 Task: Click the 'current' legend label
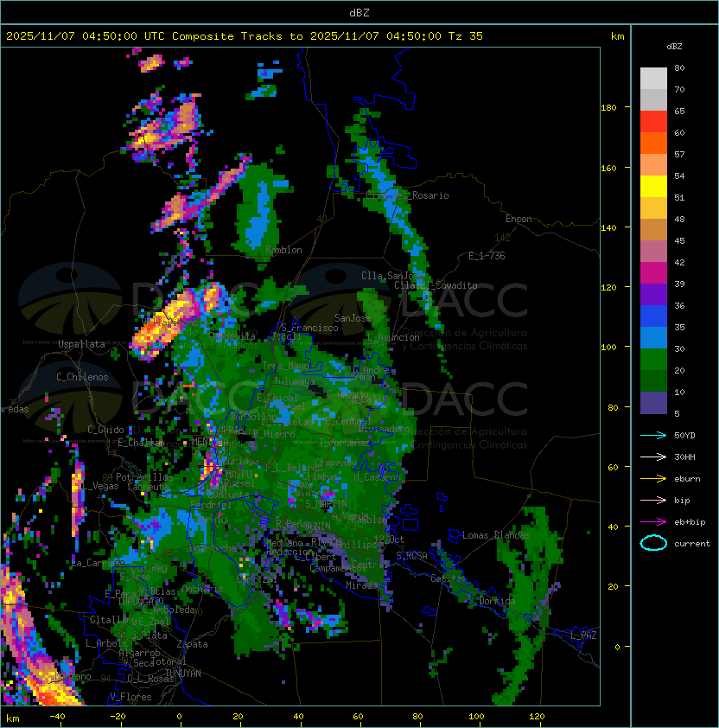point(692,544)
